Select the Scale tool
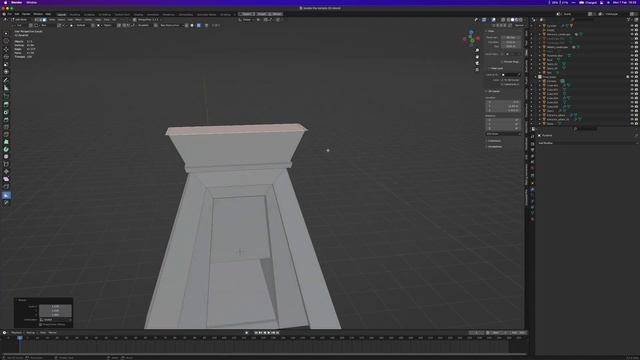Image resolution: width=640 pixels, height=360 pixels. [6, 64]
